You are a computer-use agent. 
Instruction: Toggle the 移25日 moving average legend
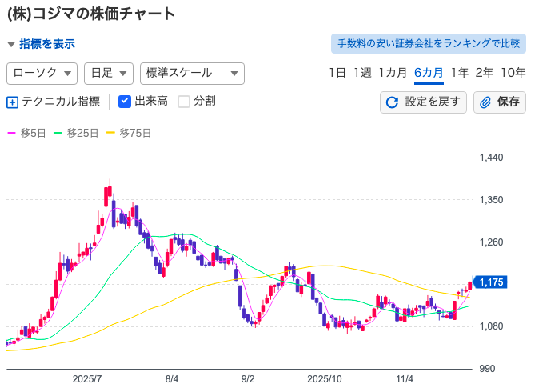tap(76, 132)
